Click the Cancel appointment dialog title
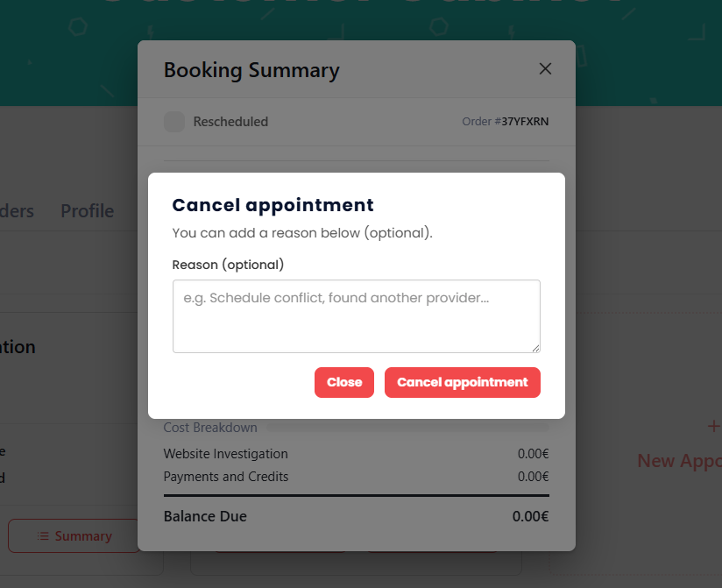The width and height of the screenshot is (722, 588). tap(273, 205)
